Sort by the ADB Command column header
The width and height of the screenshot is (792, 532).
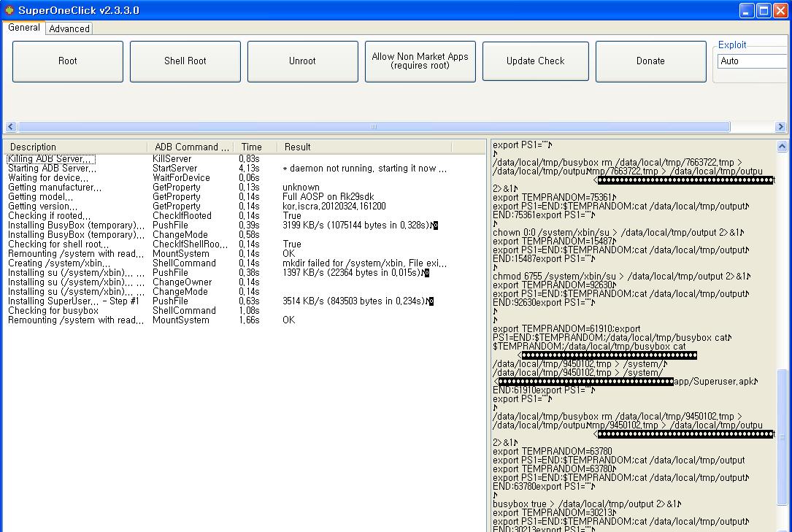point(191,147)
